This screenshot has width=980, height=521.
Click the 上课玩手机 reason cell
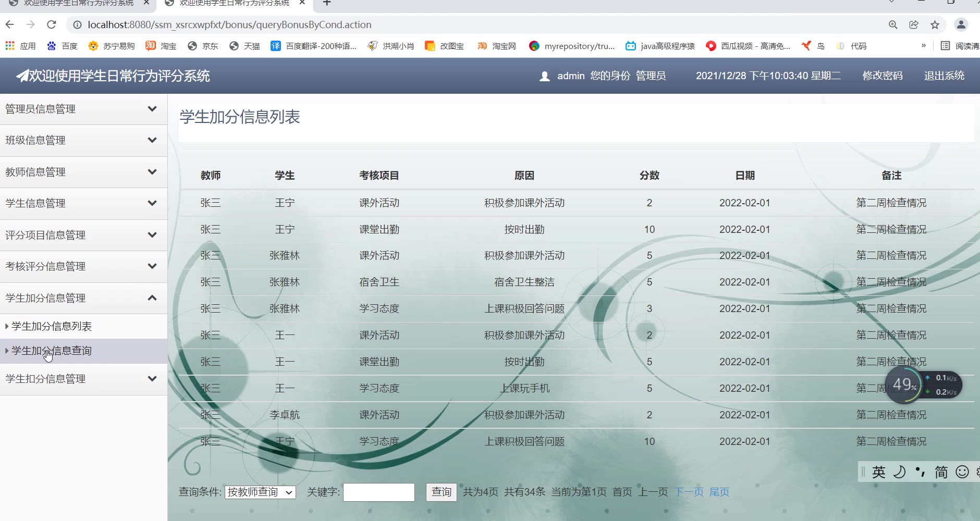coord(524,388)
